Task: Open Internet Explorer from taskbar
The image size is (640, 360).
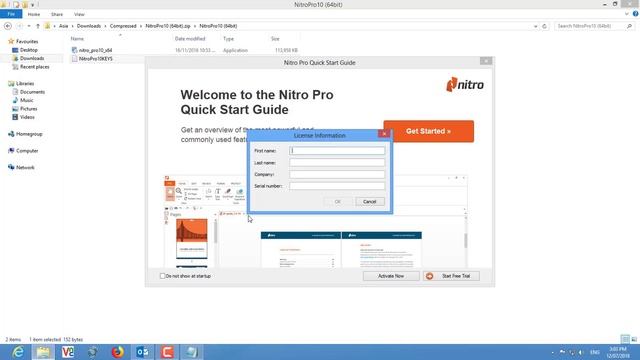Action: pyautogui.click(x=18, y=352)
